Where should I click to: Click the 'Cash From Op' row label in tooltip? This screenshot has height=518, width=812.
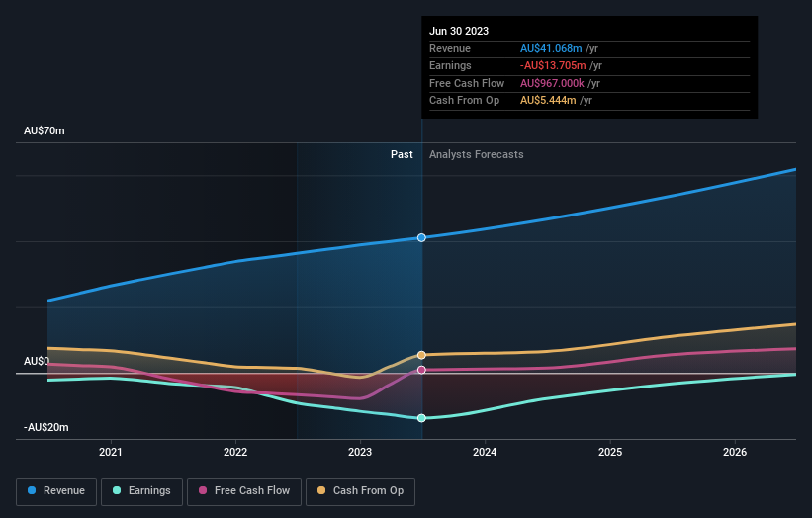(x=464, y=101)
